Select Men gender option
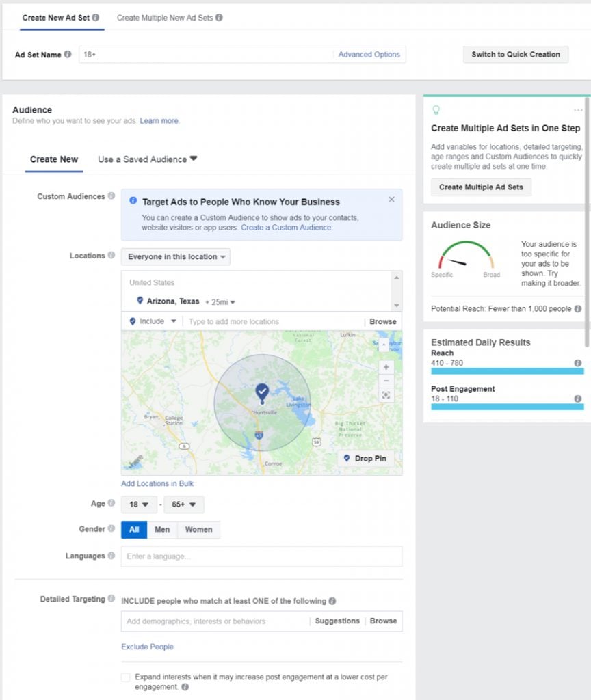The height and width of the screenshot is (700, 591). [162, 529]
